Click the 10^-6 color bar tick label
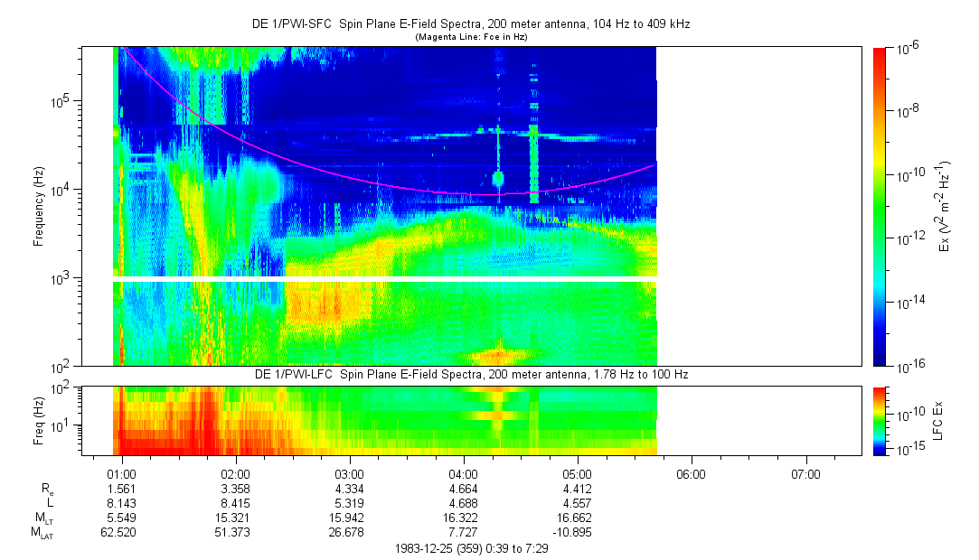This screenshot has height=560, width=979. [909, 48]
